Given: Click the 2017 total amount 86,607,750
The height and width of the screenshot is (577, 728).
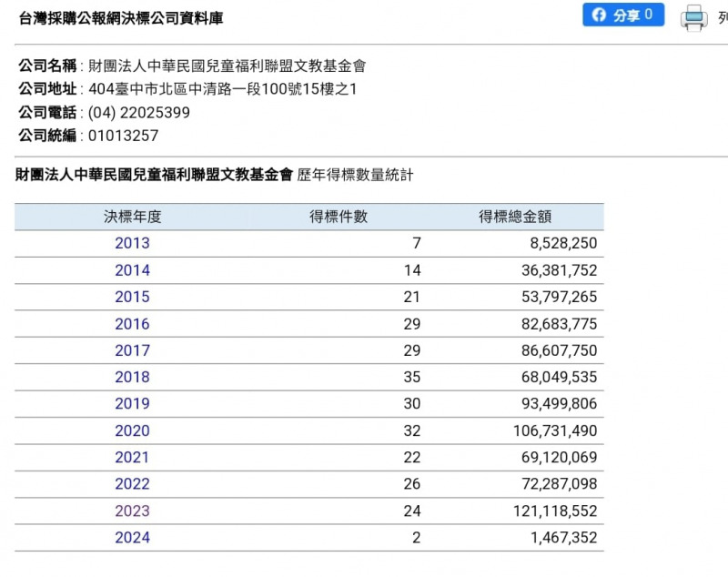Looking at the screenshot, I should tap(559, 350).
